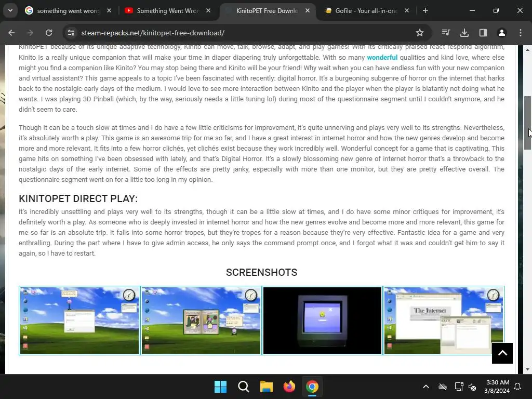Close the KinitoPET Free Download tab
532x399 pixels.
point(308,10)
